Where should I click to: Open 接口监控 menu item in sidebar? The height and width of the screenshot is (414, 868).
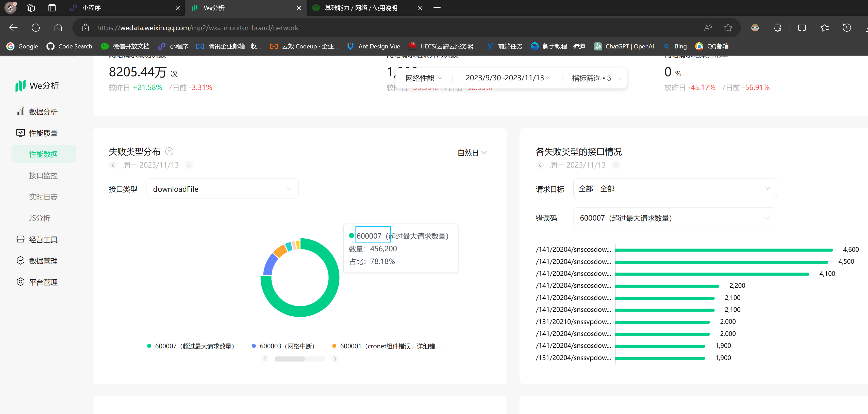[x=43, y=175]
